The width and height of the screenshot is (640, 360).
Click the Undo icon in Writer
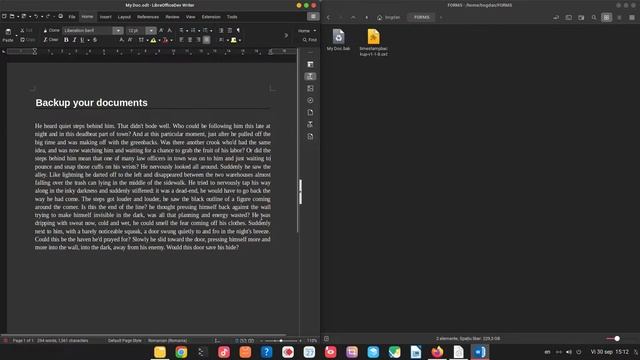tap(36, 16)
